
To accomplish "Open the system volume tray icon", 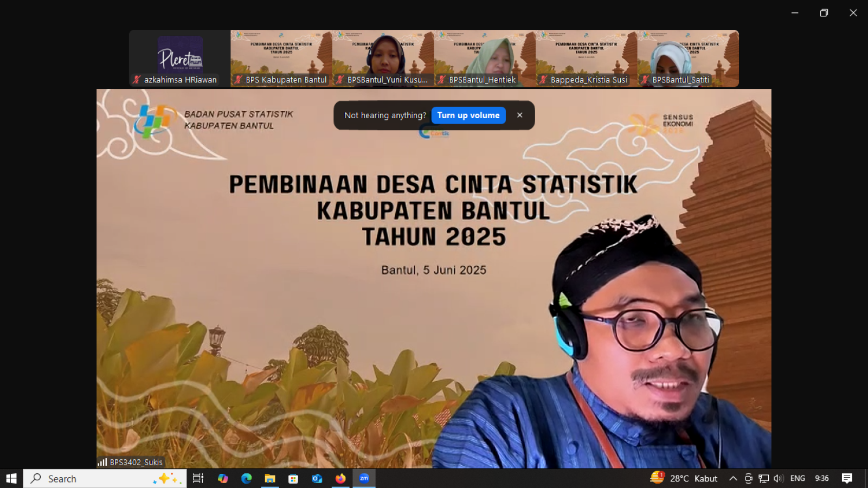I will 779,478.
